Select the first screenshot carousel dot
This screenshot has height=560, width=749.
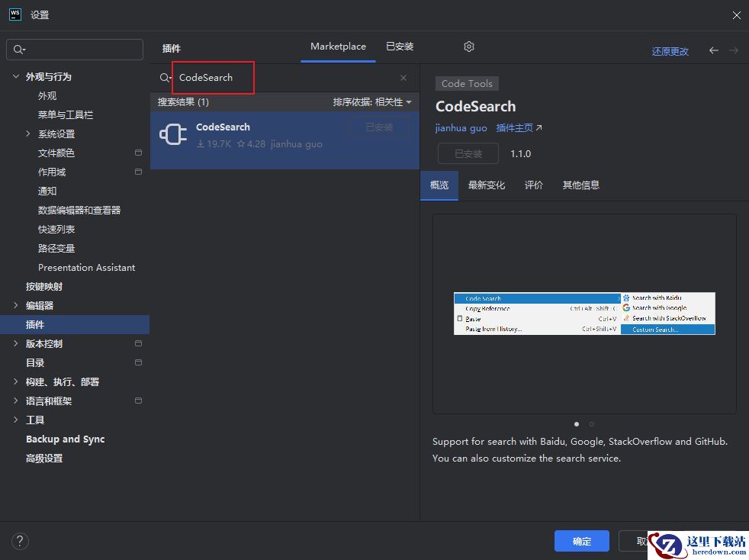pos(577,424)
